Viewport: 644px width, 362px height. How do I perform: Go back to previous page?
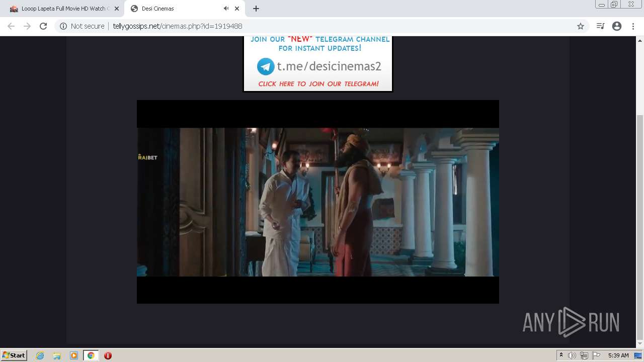click(x=11, y=26)
